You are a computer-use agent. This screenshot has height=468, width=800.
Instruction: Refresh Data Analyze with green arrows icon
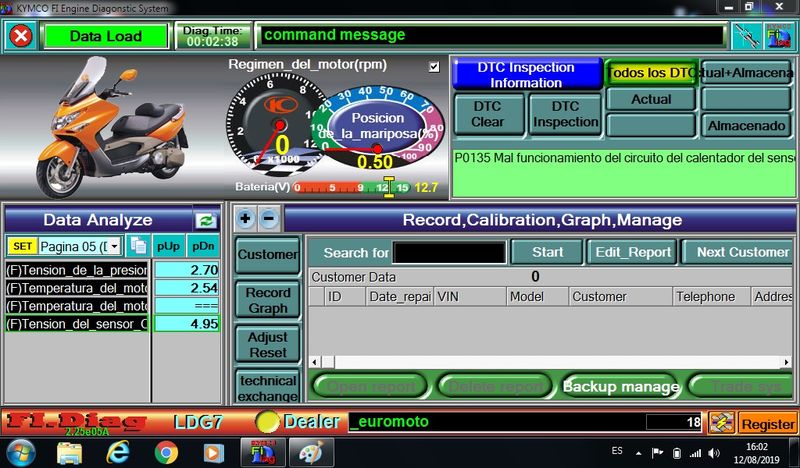pyautogui.click(x=206, y=220)
